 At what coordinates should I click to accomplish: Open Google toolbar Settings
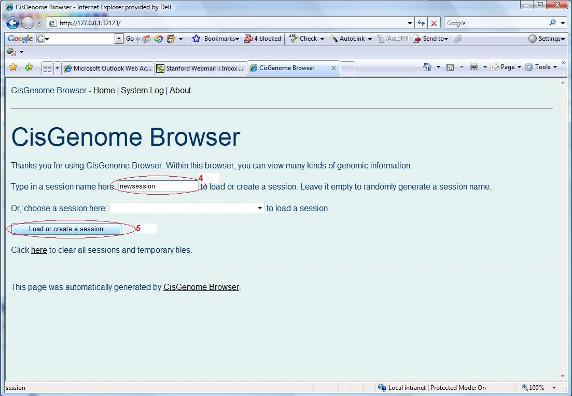click(546, 38)
